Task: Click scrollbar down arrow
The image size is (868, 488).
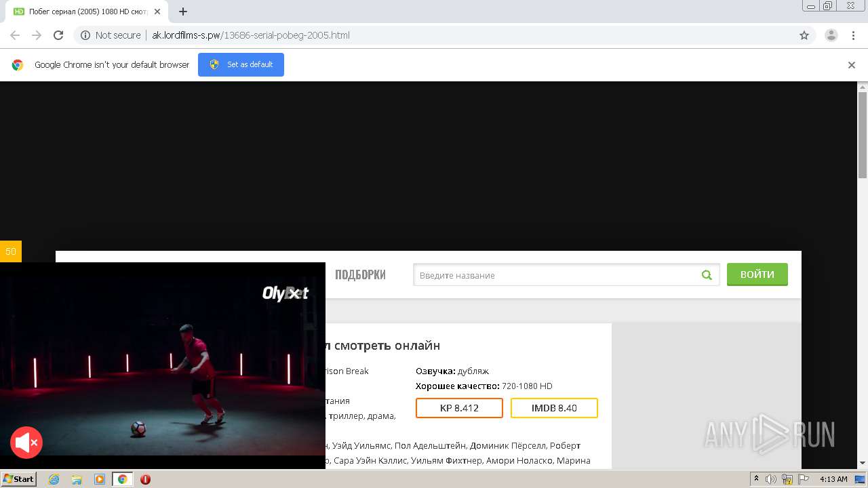Action: [x=863, y=463]
